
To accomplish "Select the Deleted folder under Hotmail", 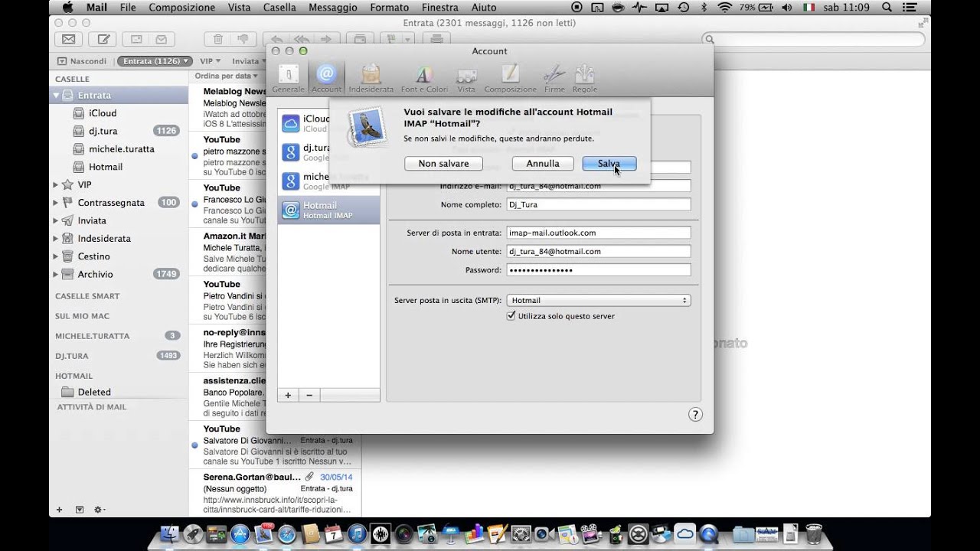I will click(119, 392).
